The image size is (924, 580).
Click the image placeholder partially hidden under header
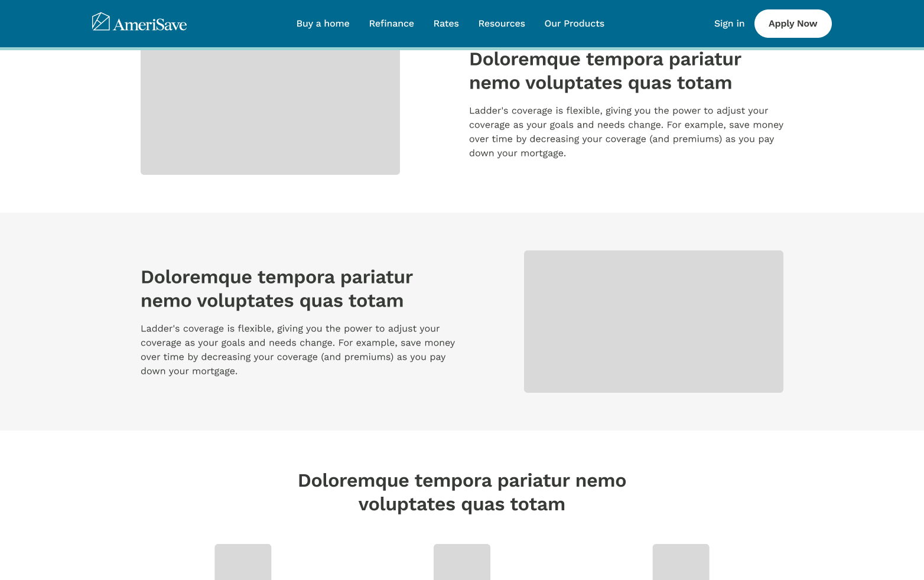tap(270, 112)
